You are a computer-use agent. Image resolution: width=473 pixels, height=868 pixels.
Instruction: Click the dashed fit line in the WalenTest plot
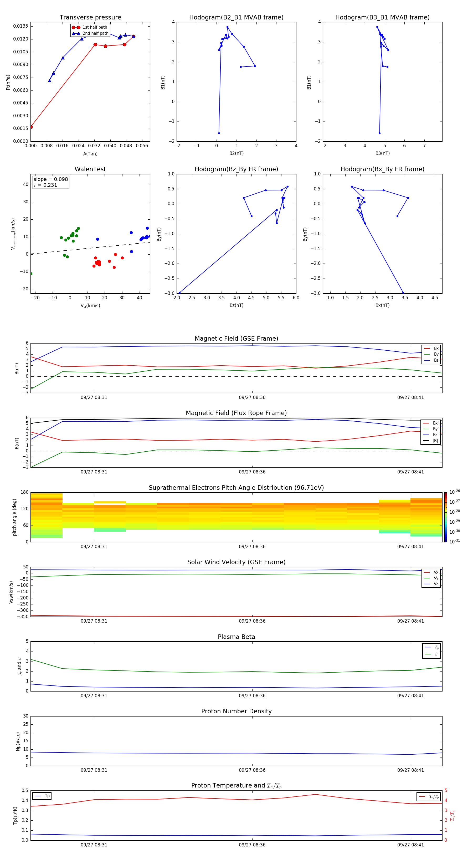tap(90, 248)
